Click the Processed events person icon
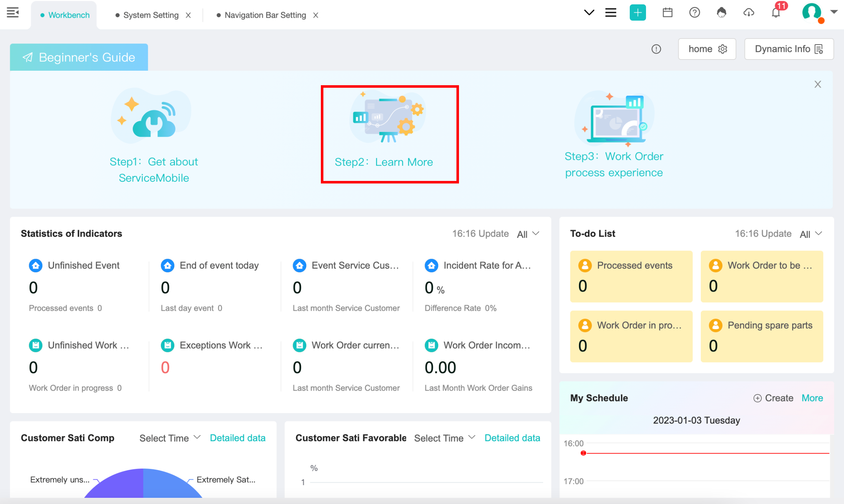The height and width of the screenshot is (504, 844). tap(585, 265)
